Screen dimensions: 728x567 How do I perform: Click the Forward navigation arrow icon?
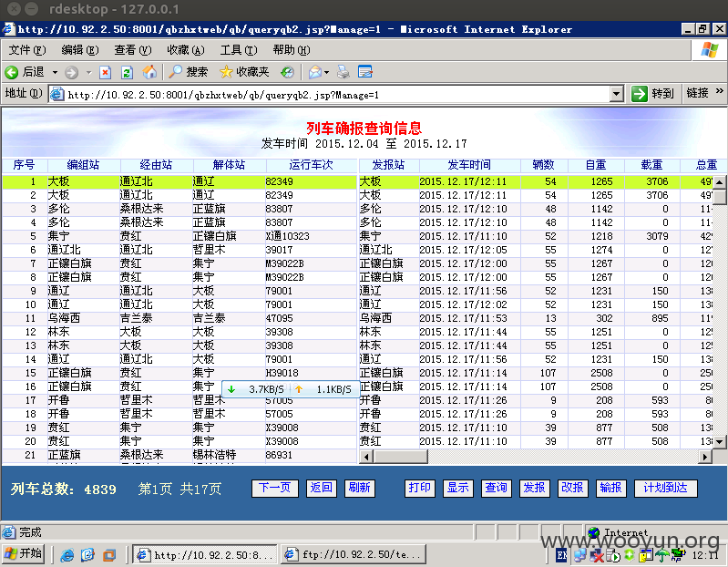(x=71, y=72)
